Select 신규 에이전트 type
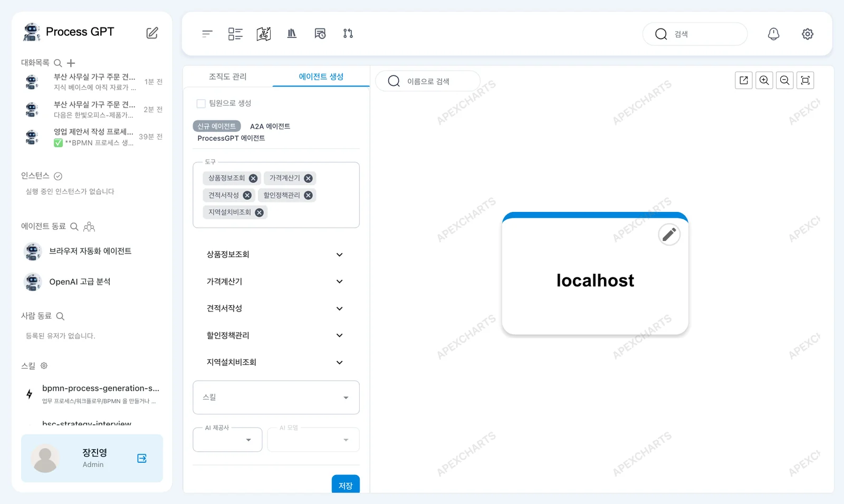The height and width of the screenshot is (504, 844). click(x=217, y=126)
